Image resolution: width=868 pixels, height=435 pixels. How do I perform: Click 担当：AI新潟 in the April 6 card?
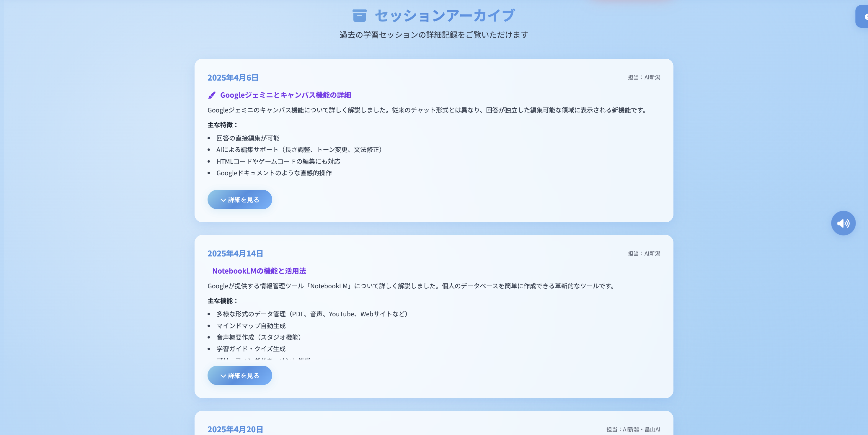644,77
